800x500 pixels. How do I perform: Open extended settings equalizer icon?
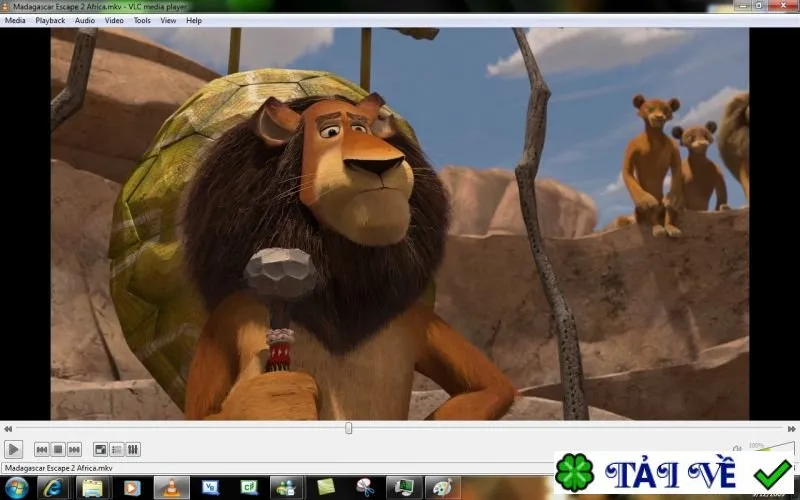click(x=133, y=449)
